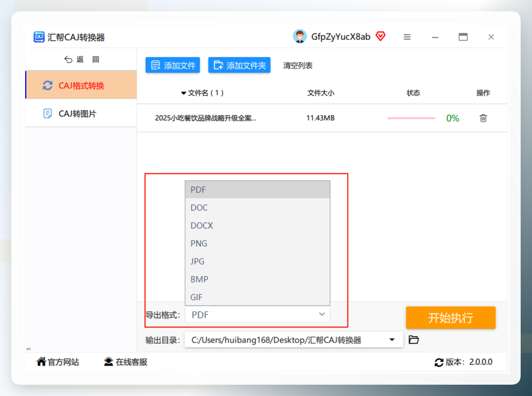
Task: Choose DOCX in format dropdown list
Action: pos(257,226)
